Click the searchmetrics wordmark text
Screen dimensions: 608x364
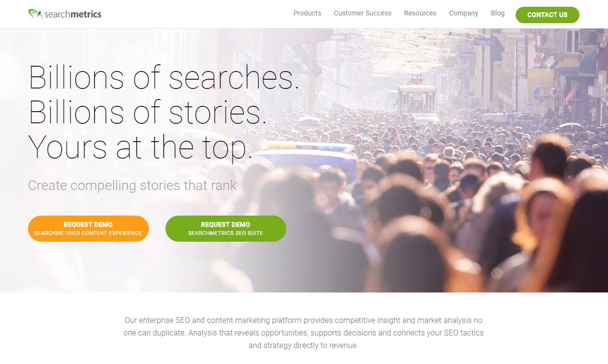point(73,14)
